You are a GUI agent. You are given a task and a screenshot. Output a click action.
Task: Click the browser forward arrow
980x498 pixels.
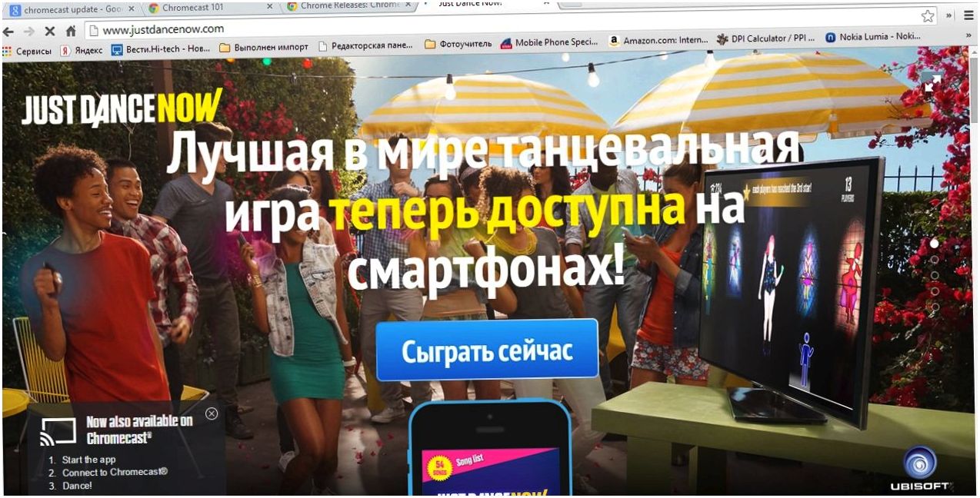(x=28, y=32)
